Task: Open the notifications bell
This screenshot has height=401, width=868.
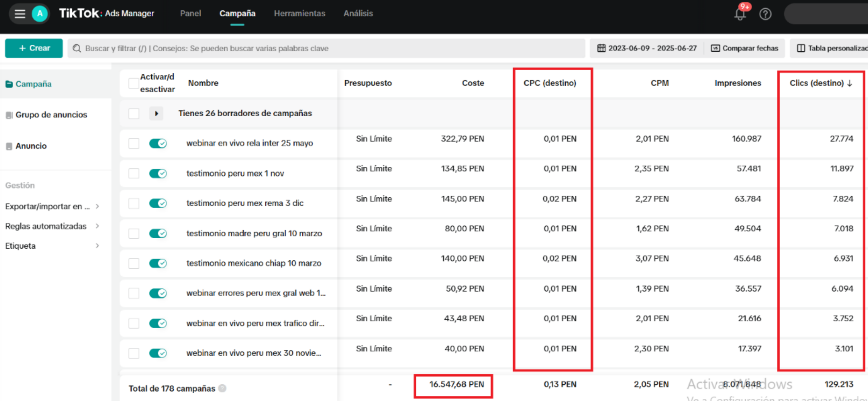Action: (x=739, y=14)
